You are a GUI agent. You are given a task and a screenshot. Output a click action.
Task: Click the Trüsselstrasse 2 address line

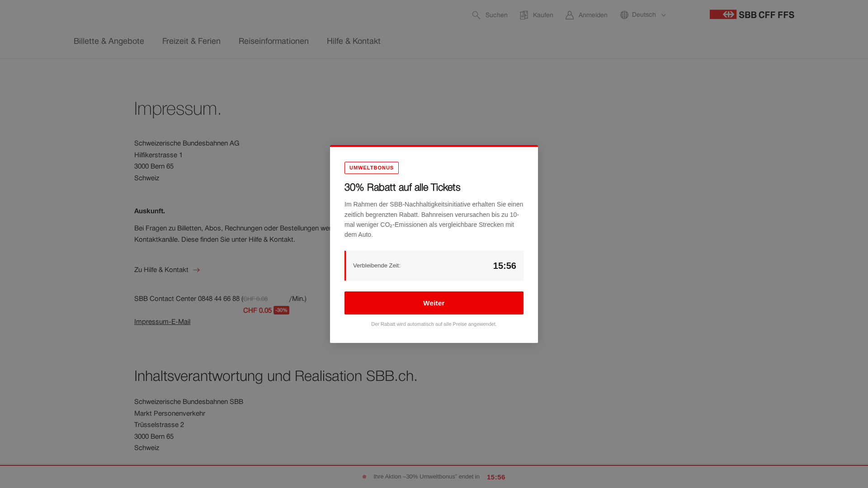[159, 425]
